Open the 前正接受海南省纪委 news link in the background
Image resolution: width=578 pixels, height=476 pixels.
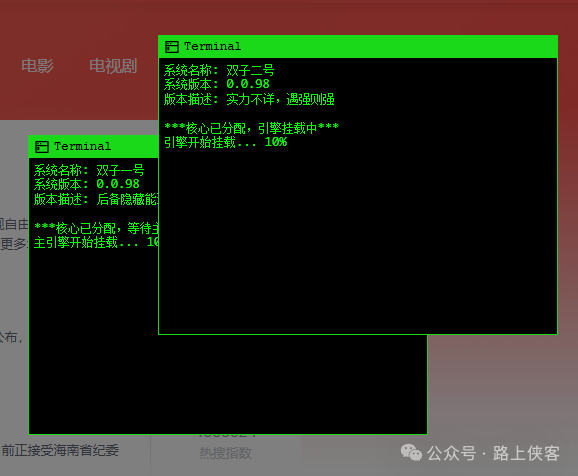[60, 451]
